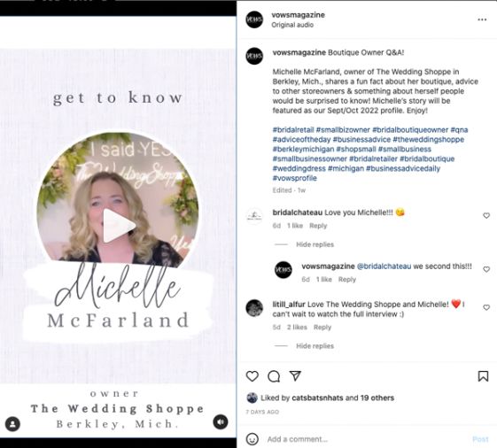Reply to bridalchateau's comment
The width and height of the screenshot is (497, 448).
pyautogui.click(x=318, y=226)
